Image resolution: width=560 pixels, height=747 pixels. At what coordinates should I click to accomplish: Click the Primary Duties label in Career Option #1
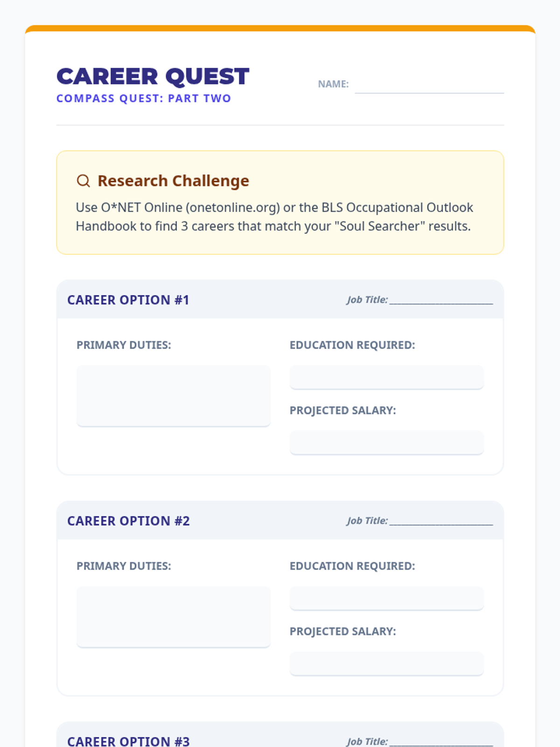[124, 345]
